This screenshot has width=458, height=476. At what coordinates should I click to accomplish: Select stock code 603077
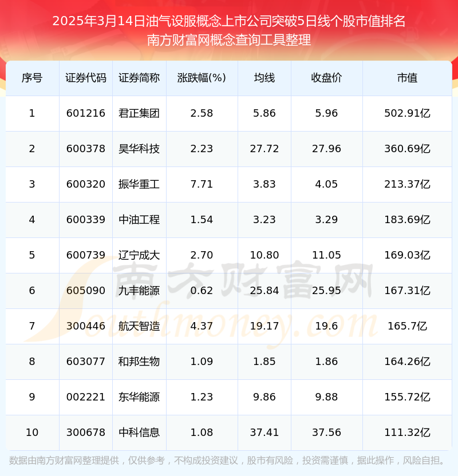[86, 362]
